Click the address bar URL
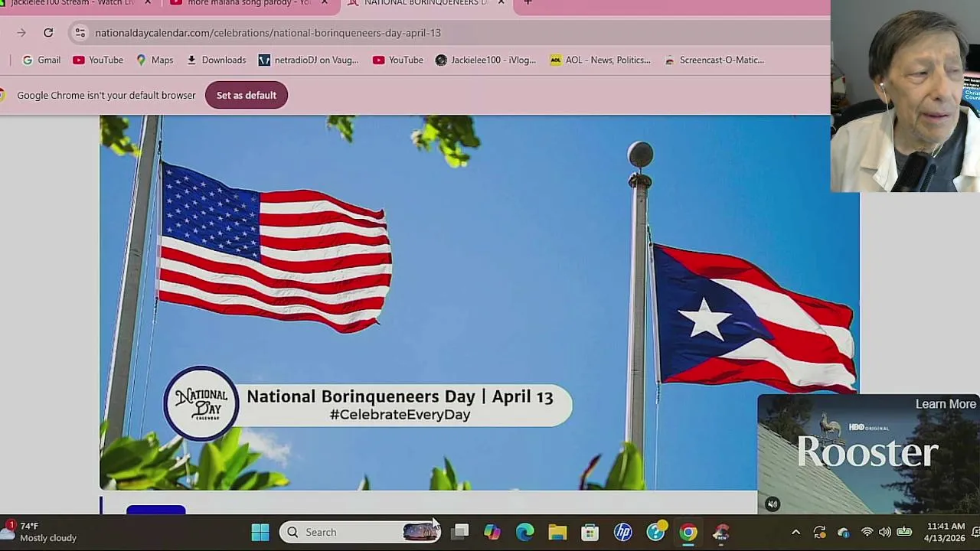The image size is (980, 551). click(268, 33)
